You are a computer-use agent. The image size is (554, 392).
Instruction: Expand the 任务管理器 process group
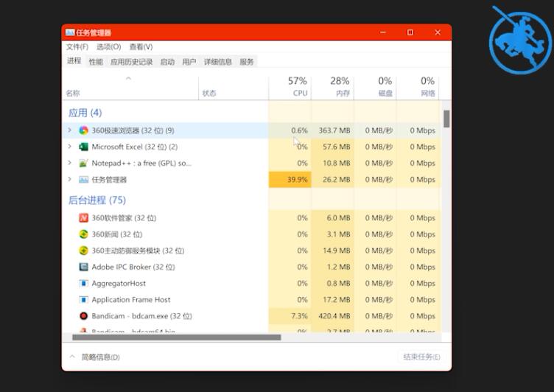coord(69,179)
